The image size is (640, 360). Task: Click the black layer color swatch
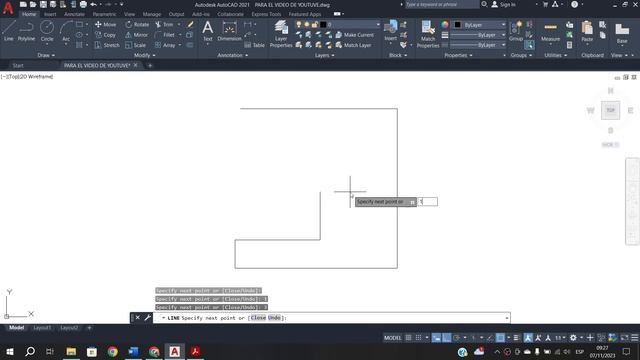[323, 24]
